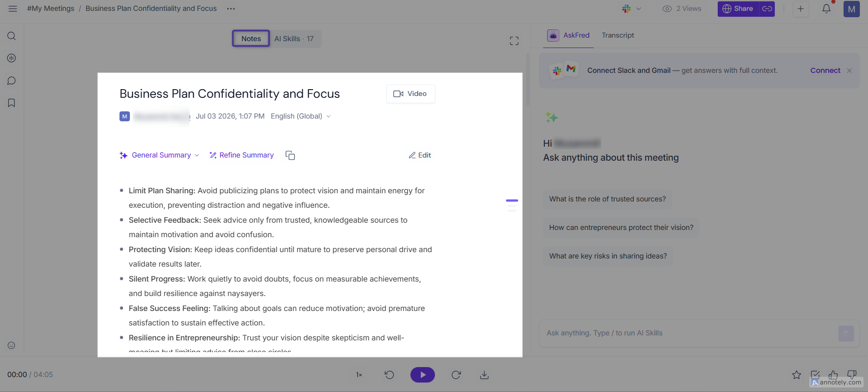Open the search icon in left sidebar
Viewport: 868px width, 392px height.
coord(12,36)
